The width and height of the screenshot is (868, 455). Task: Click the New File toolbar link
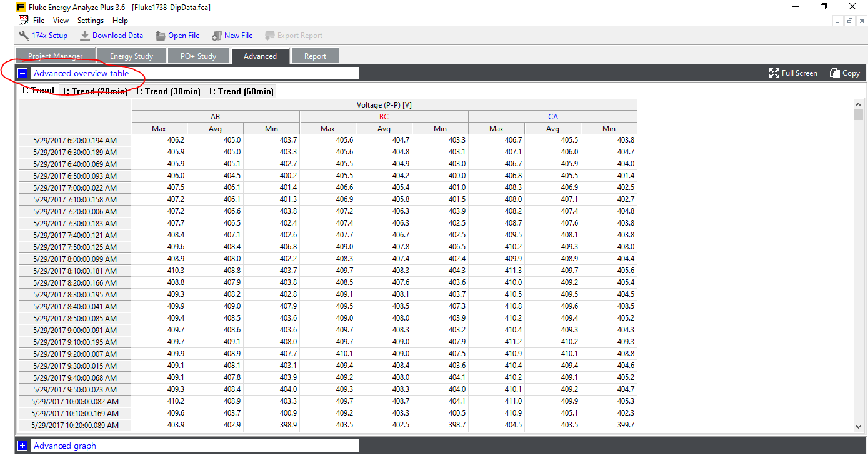(239, 36)
